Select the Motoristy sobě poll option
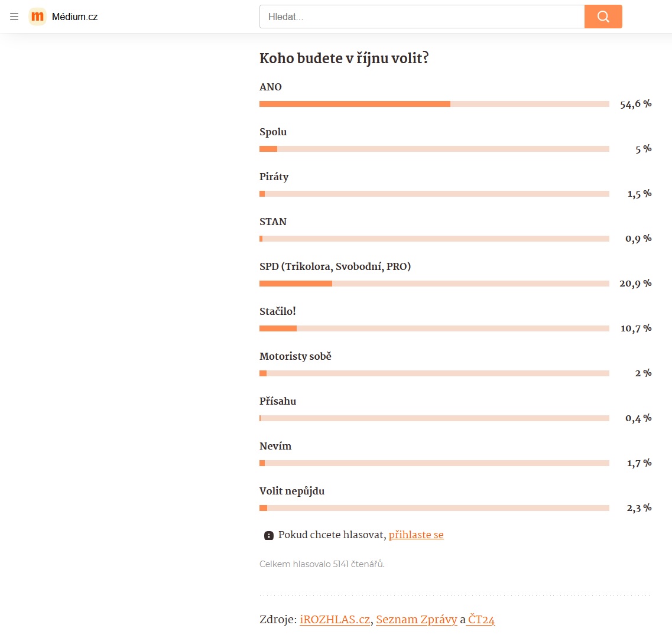Viewport: 672px width, 638px height. coord(296,356)
